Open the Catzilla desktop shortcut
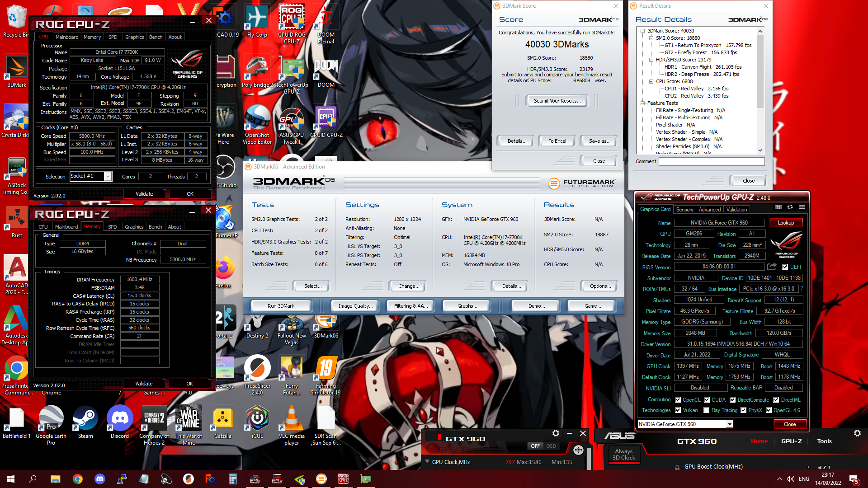Image resolution: width=868 pixels, height=488 pixels. [223, 422]
